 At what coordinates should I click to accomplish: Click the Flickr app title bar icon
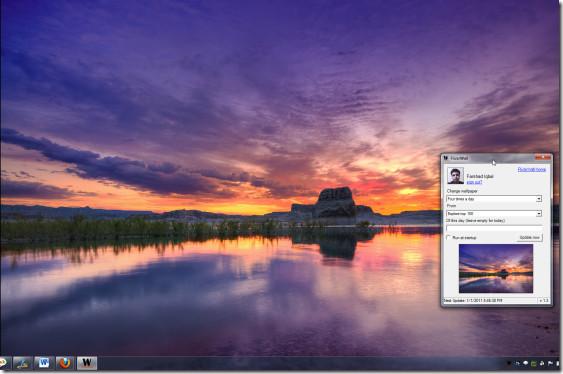pos(446,158)
